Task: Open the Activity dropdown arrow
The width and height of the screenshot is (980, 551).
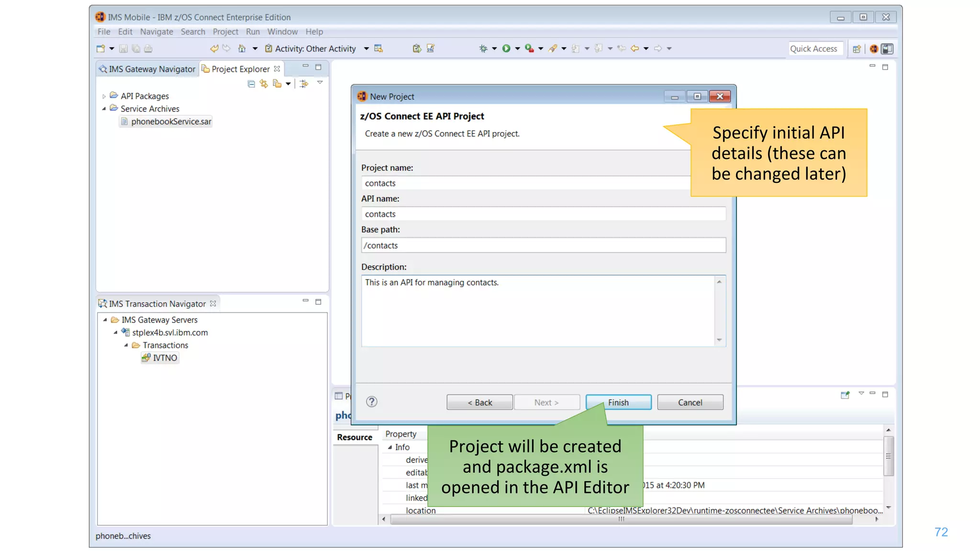Action: (366, 48)
